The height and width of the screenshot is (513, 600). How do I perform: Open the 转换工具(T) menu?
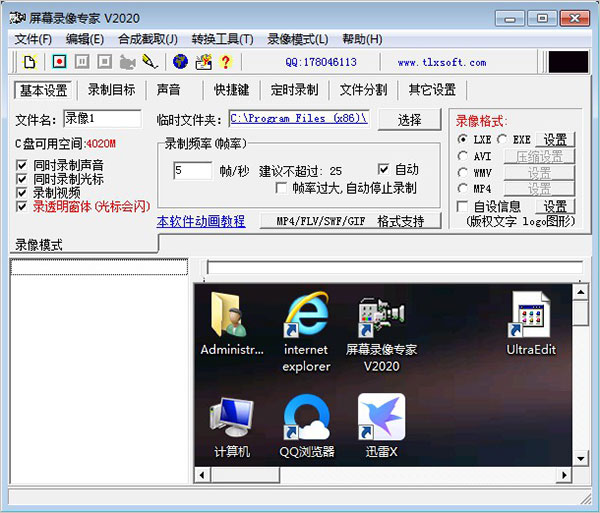(x=221, y=39)
